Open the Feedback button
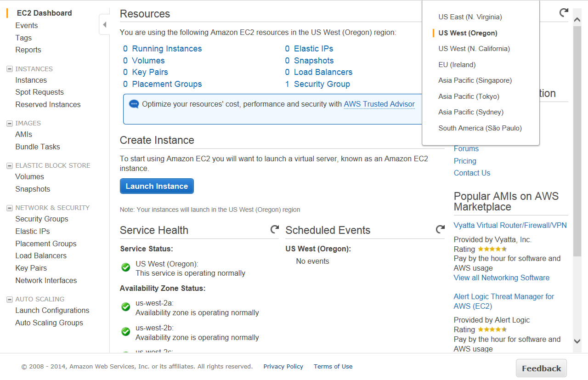The height and width of the screenshot is (380, 588). pyautogui.click(x=541, y=369)
